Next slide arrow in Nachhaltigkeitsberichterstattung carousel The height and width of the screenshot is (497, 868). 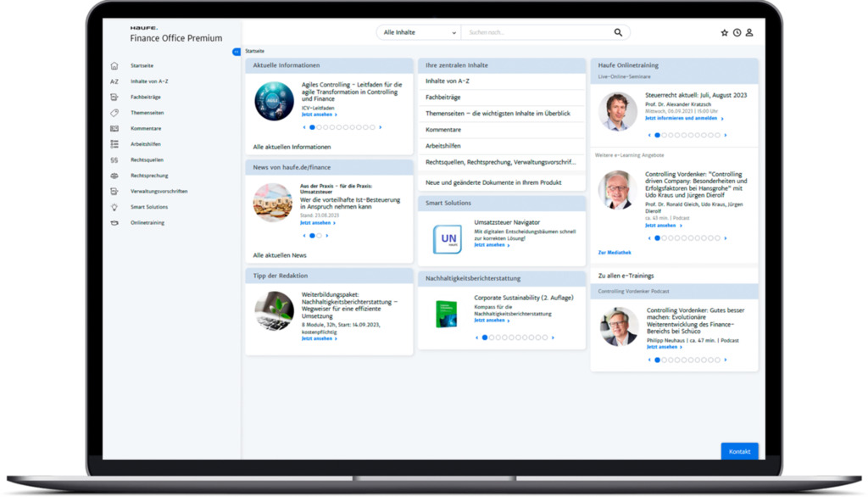553,338
